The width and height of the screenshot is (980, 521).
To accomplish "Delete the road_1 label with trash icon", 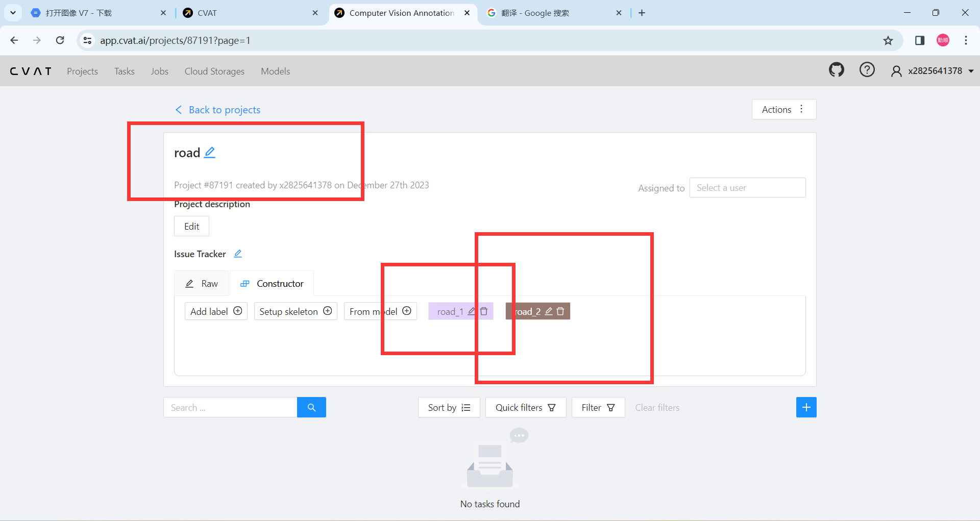I will (x=484, y=311).
